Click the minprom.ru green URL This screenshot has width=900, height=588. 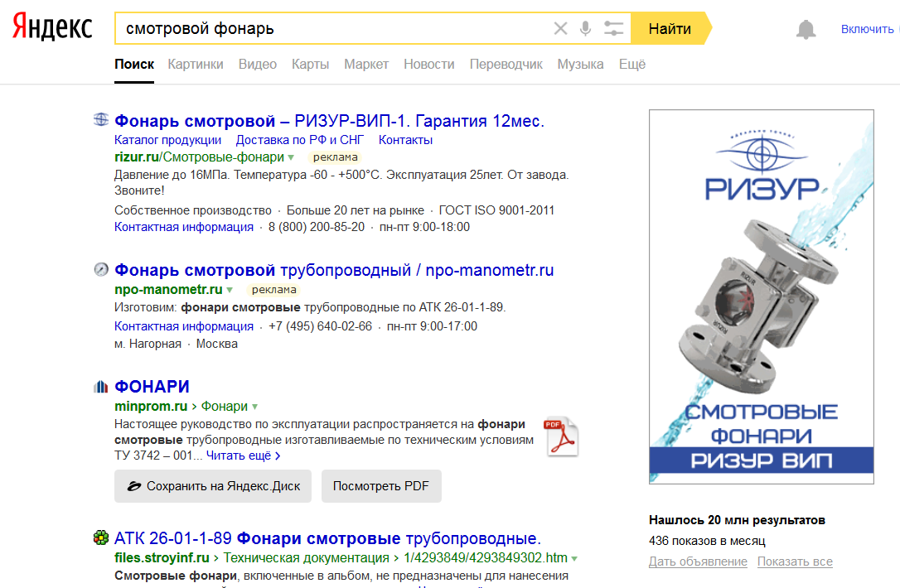point(151,406)
